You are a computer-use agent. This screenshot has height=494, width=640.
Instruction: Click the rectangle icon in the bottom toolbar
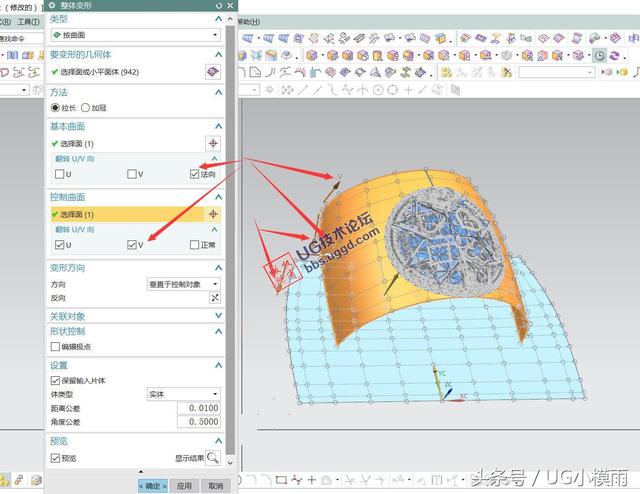(281, 480)
